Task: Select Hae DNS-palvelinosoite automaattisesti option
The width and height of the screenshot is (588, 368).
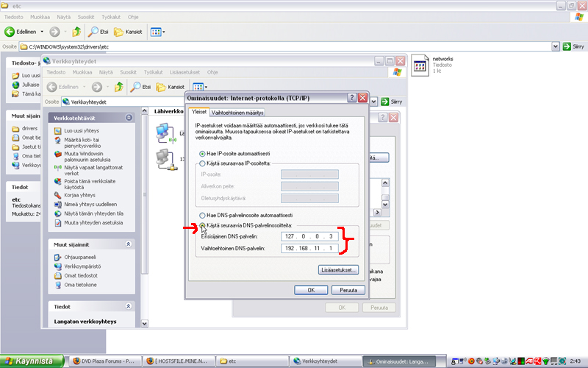Action: [x=203, y=215]
